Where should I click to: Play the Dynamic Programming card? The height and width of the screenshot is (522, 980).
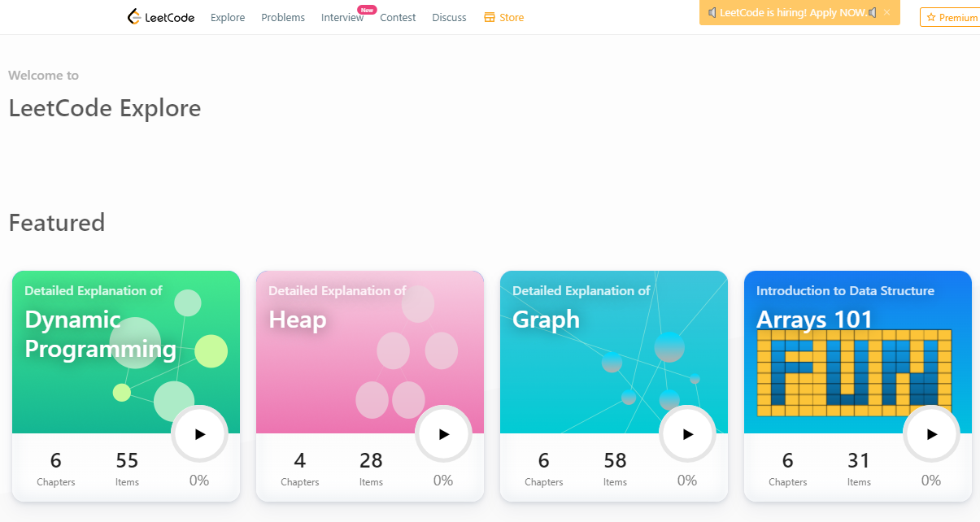tap(200, 434)
